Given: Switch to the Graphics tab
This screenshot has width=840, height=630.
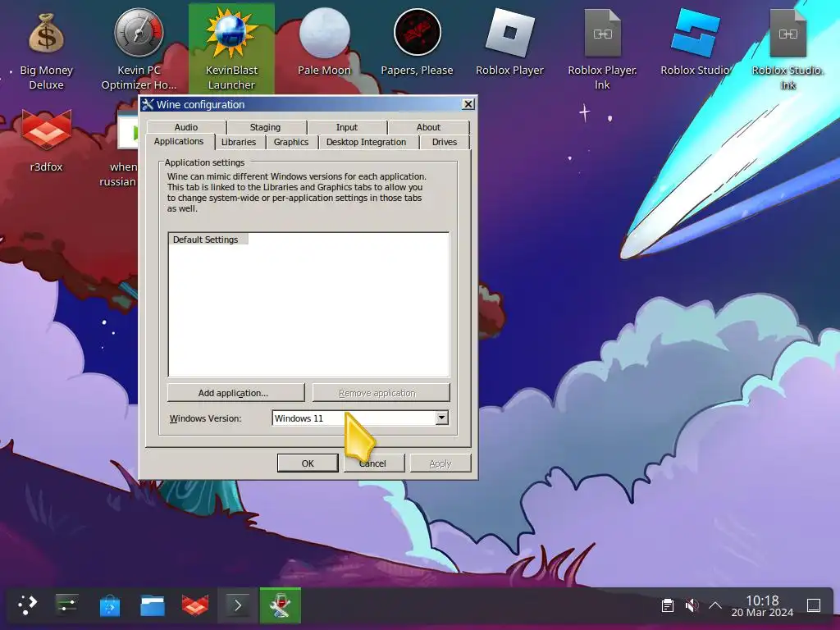Looking at the screenshot, I should 291,142.
